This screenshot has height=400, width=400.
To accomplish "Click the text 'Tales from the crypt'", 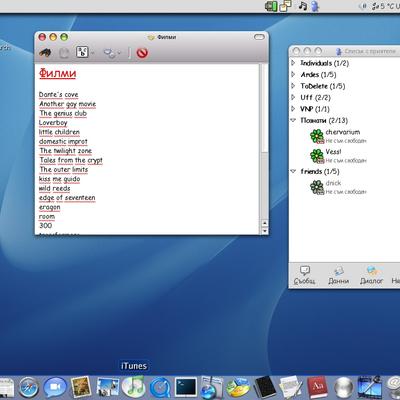I will (x=71, y=160).
